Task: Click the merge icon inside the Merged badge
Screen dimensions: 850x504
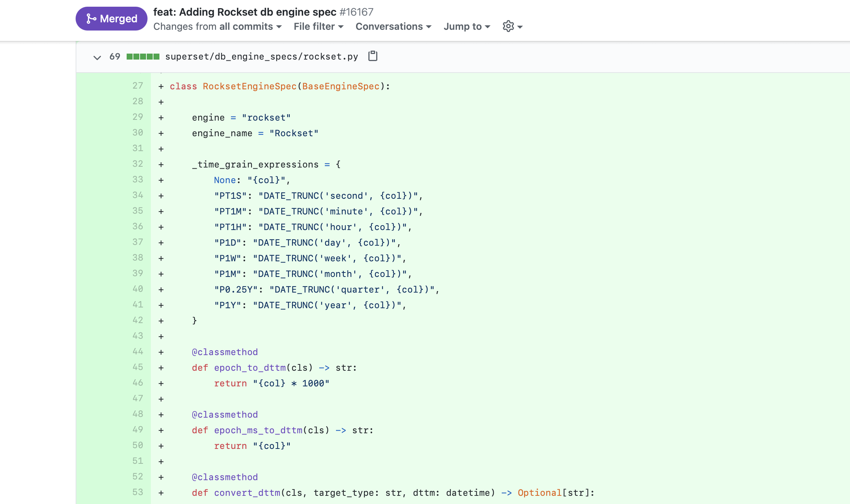Action: point(91,18)
